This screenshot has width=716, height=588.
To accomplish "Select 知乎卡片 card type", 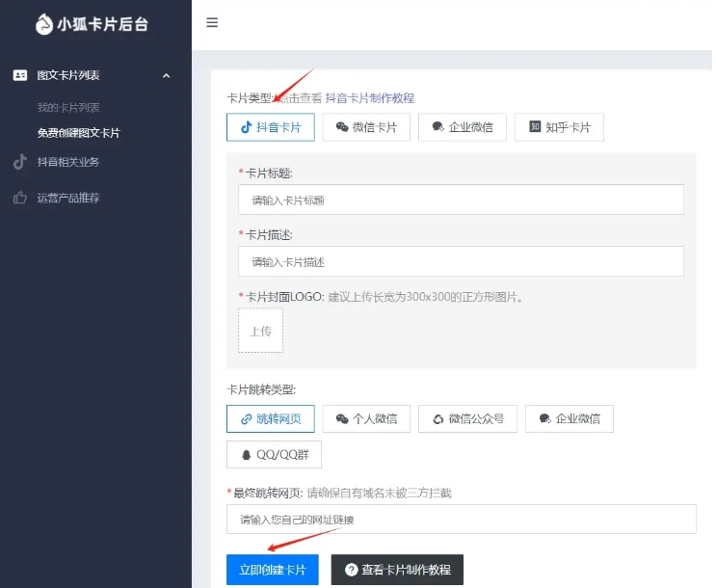I will click(559, 127).
